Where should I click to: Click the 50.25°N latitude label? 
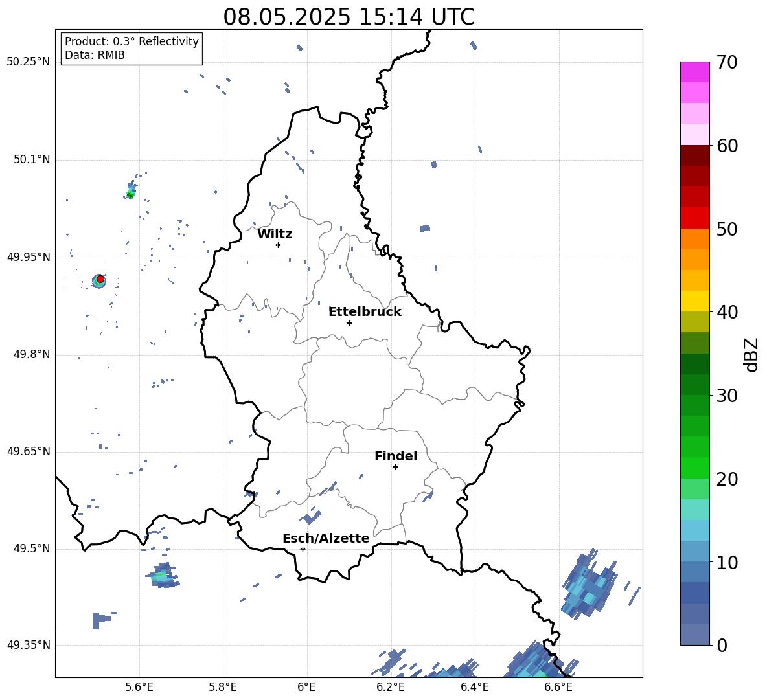[x=29, y=62]
